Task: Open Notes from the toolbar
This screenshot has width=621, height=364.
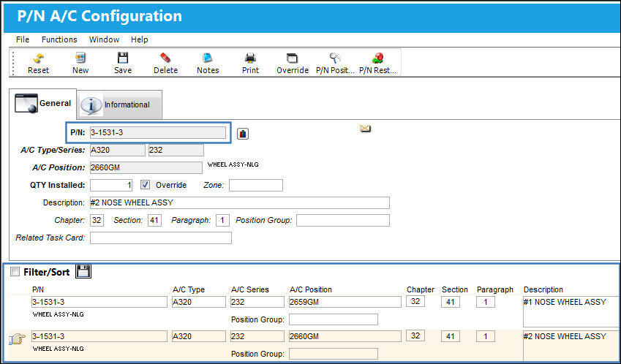Action: (208, 58)
